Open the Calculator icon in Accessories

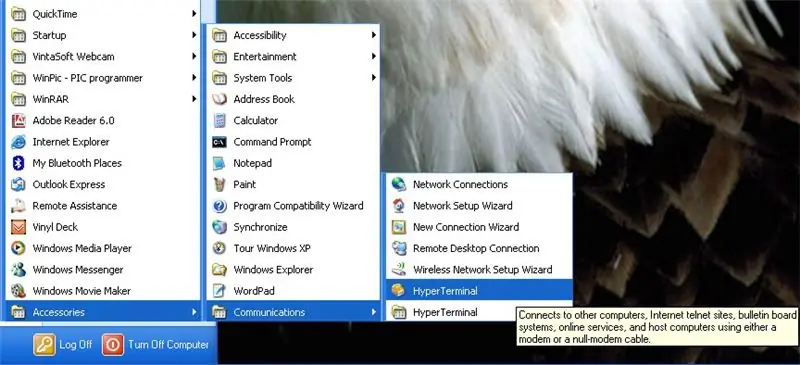point(219,120)
